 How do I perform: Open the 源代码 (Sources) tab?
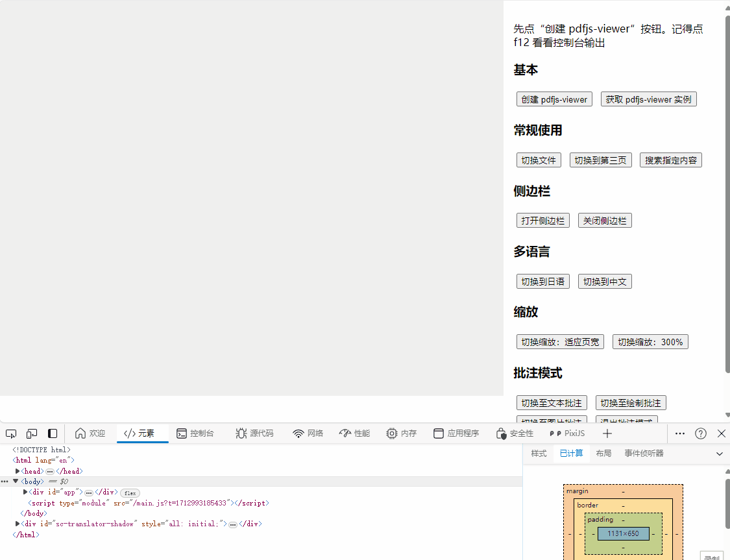[254, 433]
